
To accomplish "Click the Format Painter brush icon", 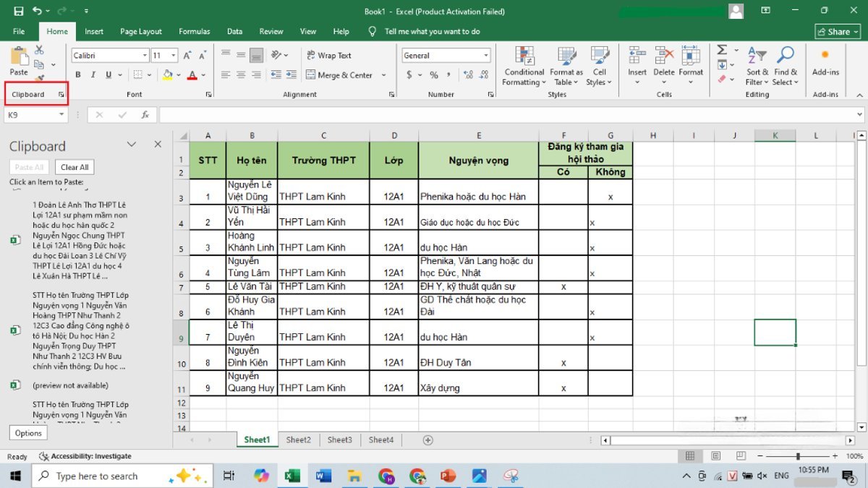I will [x=39, y=77].
